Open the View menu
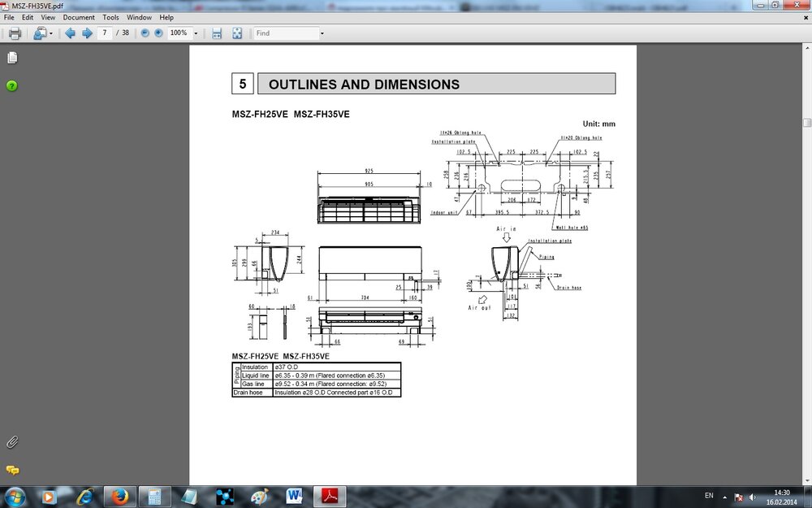Viewport: 812px width, 508px height. pyautogui.click(x=48, y=17)
